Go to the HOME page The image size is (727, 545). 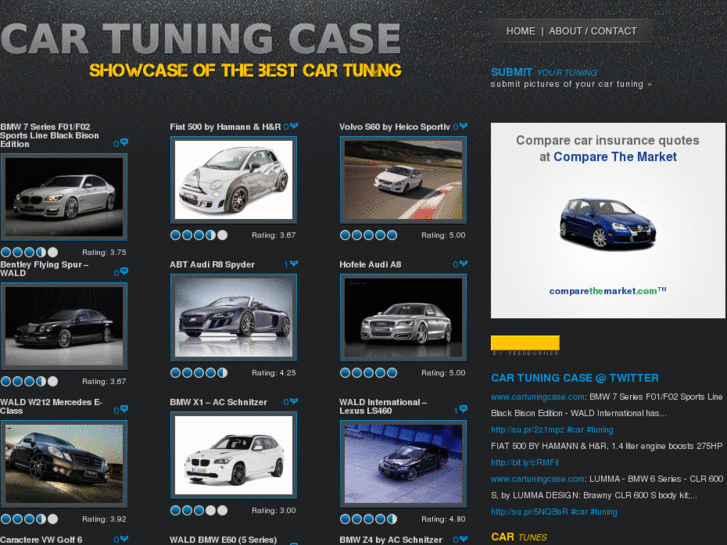520,31
